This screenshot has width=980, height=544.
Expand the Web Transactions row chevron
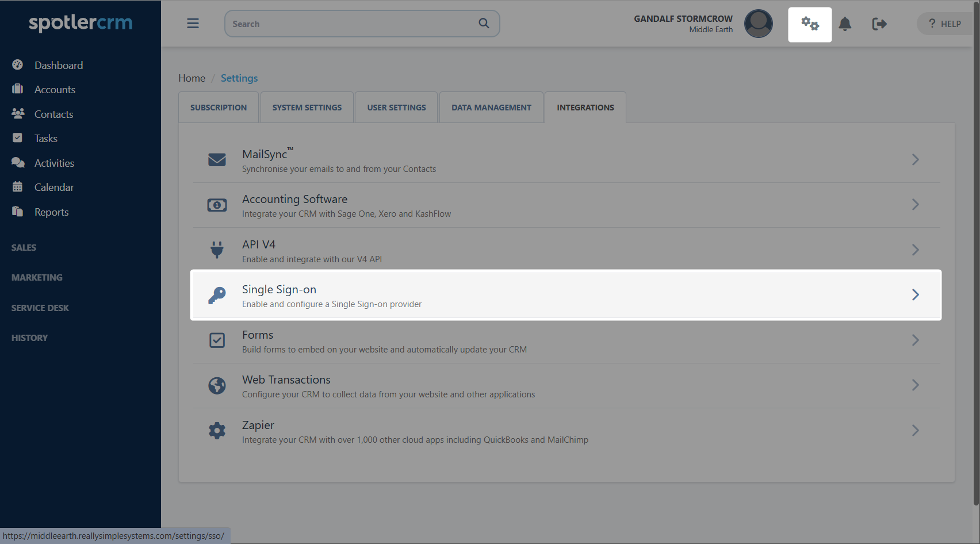pyautogui.click(x=916, y=385)
